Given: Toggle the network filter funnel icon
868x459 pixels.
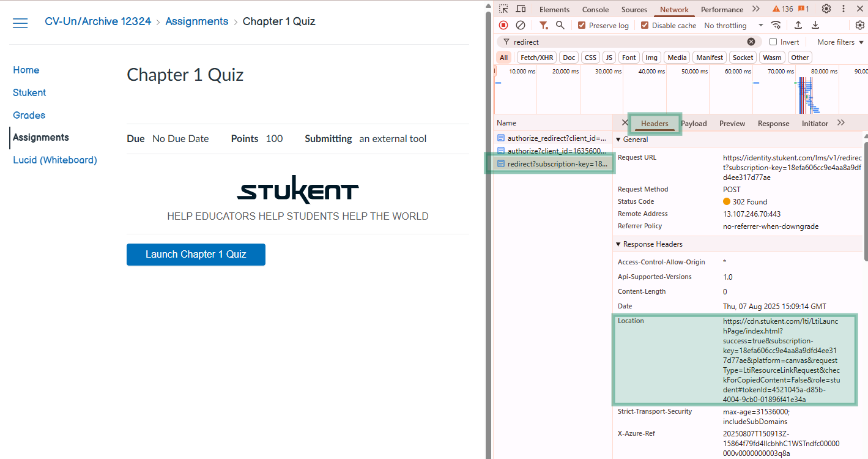Looking at the screenshot, I should [543, 25].
